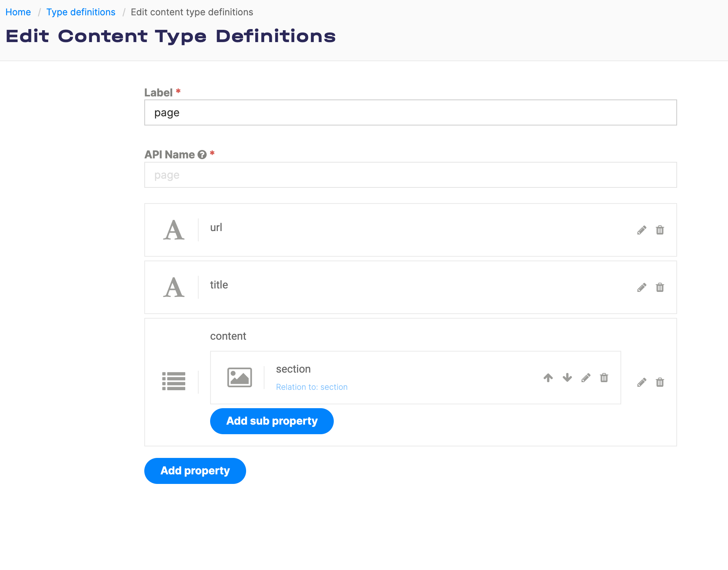Image resolution: width=728 pixels, height=570 pixels.
Task: Delete the title property with trash icon
Action: point(660,287)
